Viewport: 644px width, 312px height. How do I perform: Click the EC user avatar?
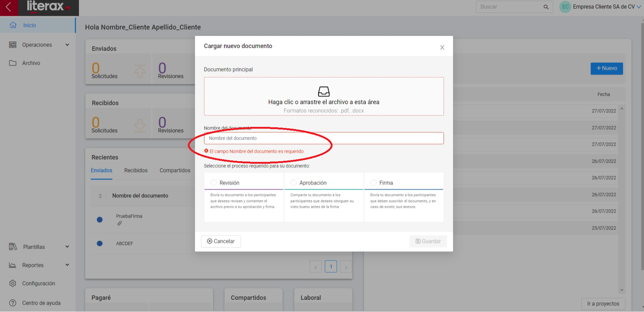pos(565,7)
